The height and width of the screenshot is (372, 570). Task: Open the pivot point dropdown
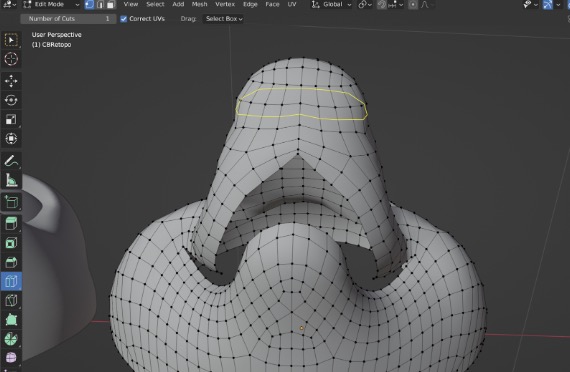click(365, 5)
